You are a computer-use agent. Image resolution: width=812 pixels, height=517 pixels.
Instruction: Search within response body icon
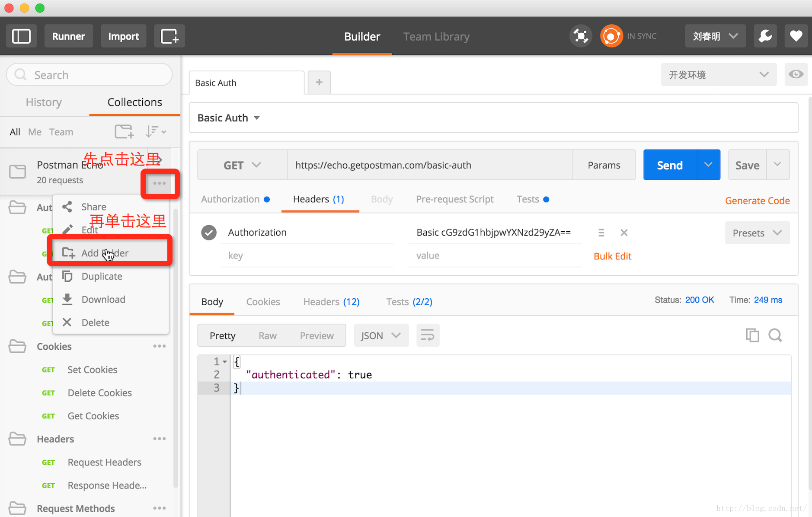click(x=775, y=335)
